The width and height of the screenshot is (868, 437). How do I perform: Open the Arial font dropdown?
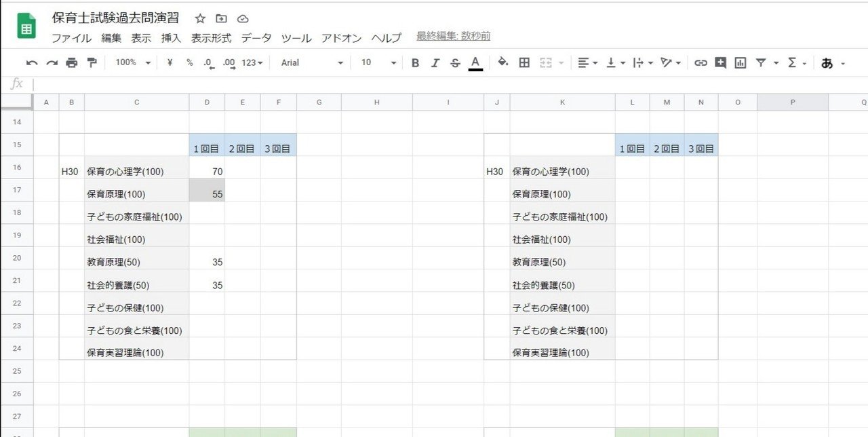312,62
